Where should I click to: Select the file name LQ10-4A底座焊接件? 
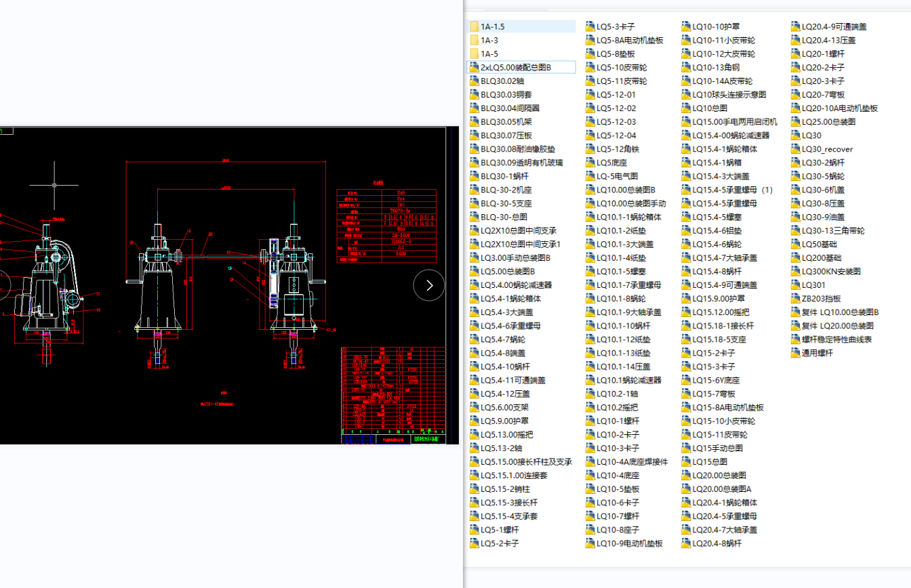pos(632,462)
